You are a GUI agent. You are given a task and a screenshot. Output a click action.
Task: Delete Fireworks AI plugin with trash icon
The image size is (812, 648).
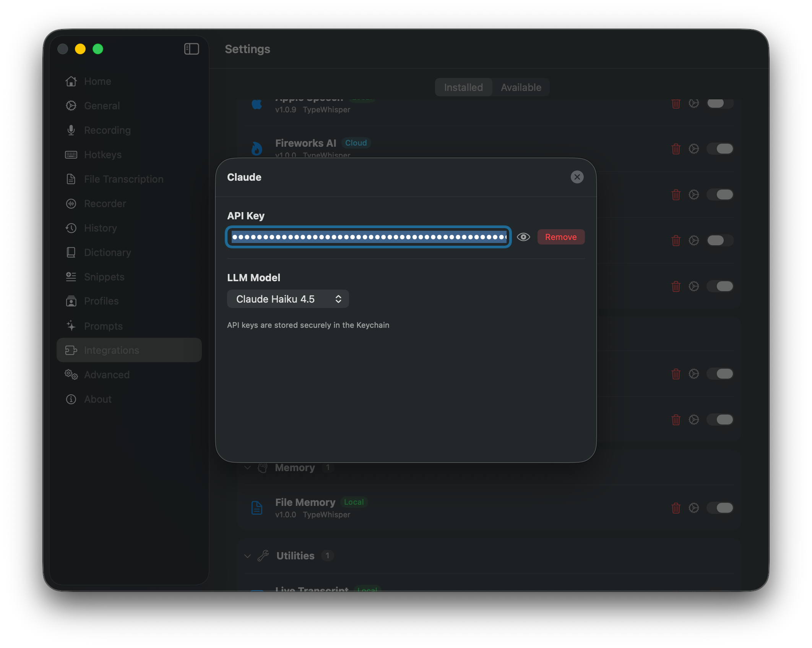[676, 149]
